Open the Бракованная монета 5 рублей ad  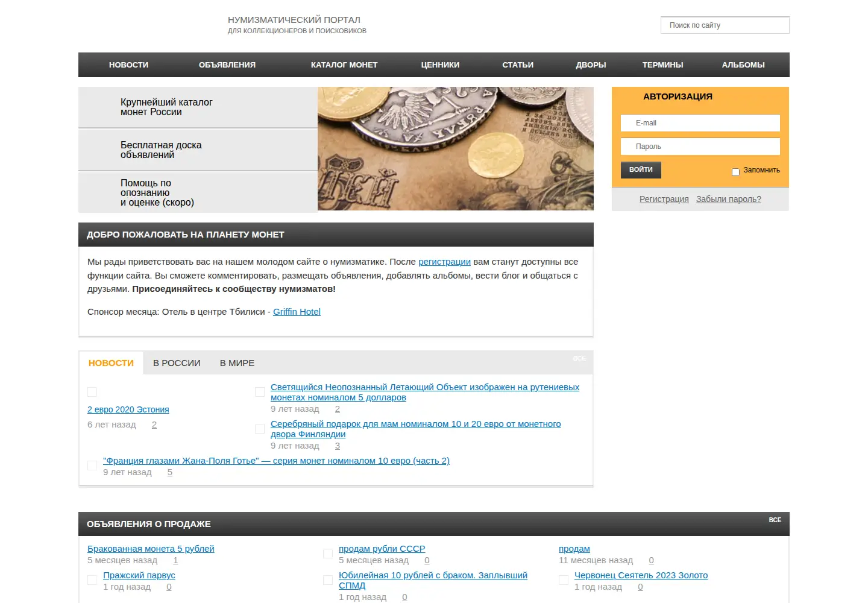(151, 549)
